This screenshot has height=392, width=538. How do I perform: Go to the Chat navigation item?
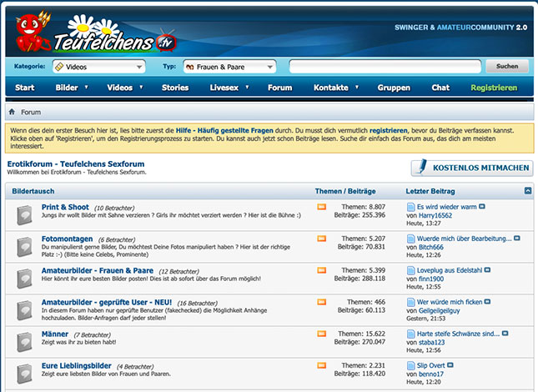[440, 88]
